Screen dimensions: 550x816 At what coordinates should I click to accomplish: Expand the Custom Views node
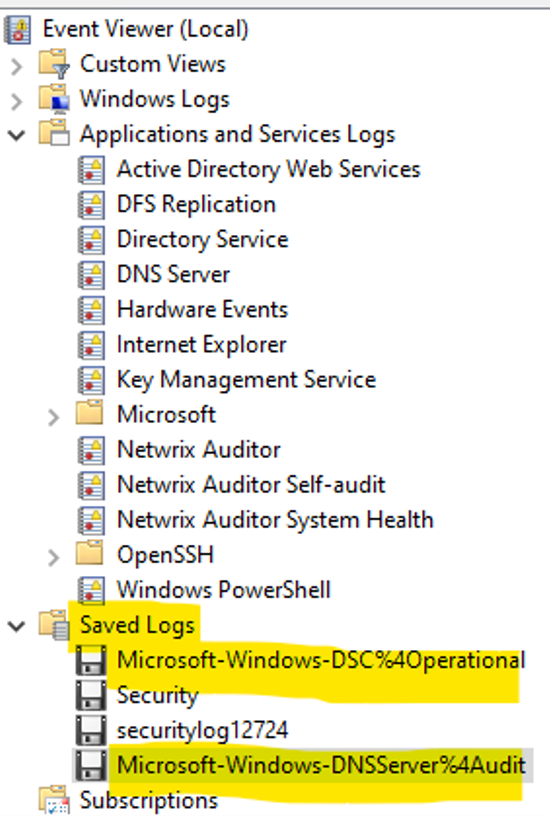[17, 66]
